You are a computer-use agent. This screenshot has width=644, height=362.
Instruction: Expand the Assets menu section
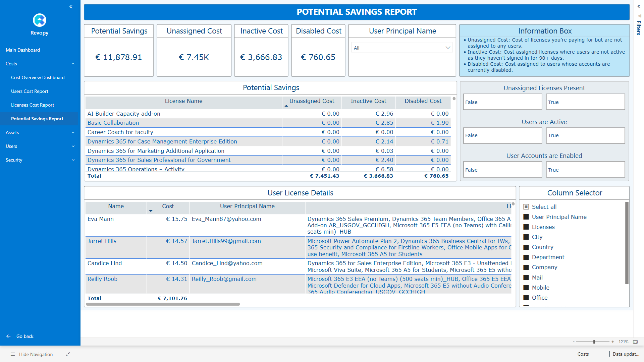pos(40,132)
